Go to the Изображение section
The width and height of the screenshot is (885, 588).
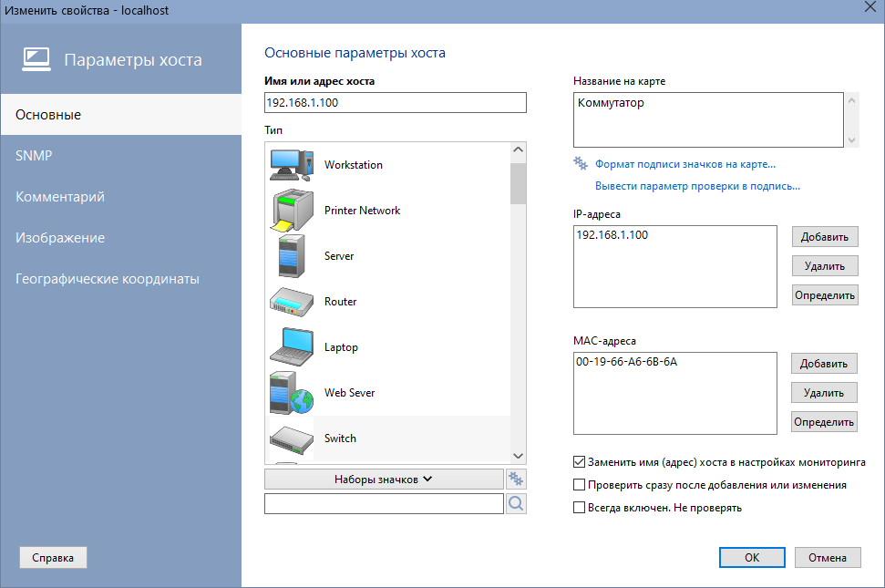[x=121, y=238]
